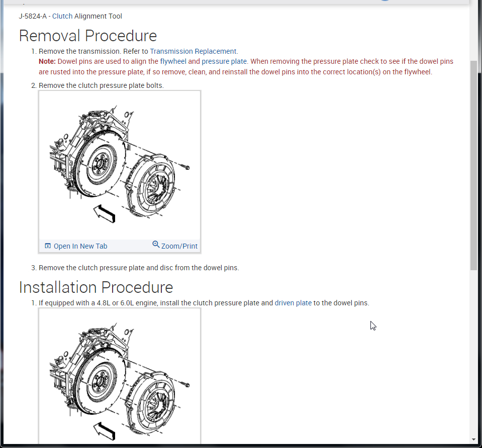
Task: Click the vertical scrollbar thumb
Action: click(x=473, y=165)
